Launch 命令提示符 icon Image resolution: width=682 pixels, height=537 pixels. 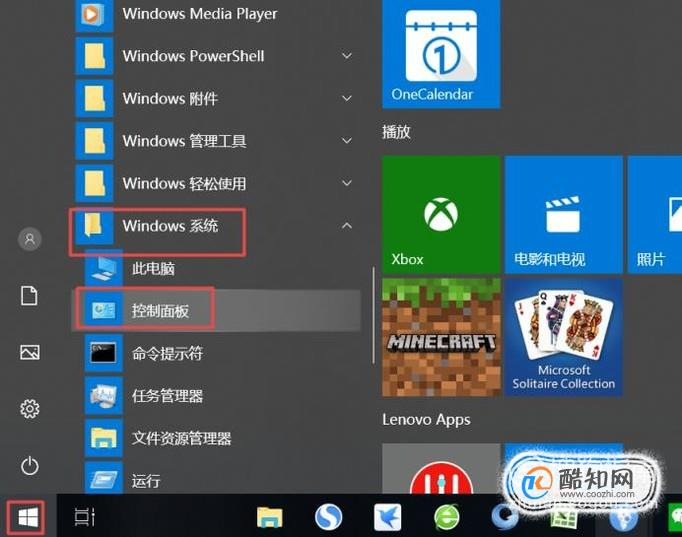tap(104, 353)
